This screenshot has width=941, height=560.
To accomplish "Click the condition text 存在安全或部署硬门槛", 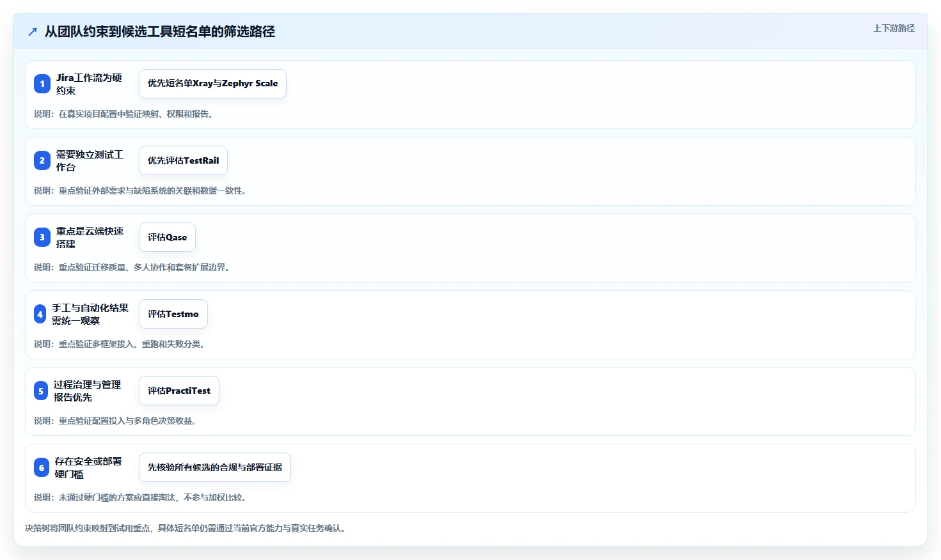I will pos(88,467).
